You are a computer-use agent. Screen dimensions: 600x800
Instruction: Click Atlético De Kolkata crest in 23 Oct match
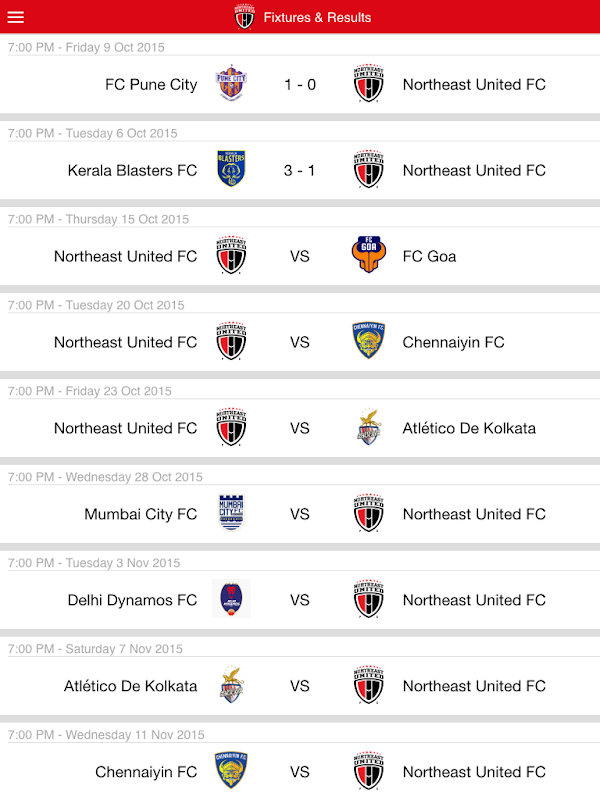click(x=368, y=428)
